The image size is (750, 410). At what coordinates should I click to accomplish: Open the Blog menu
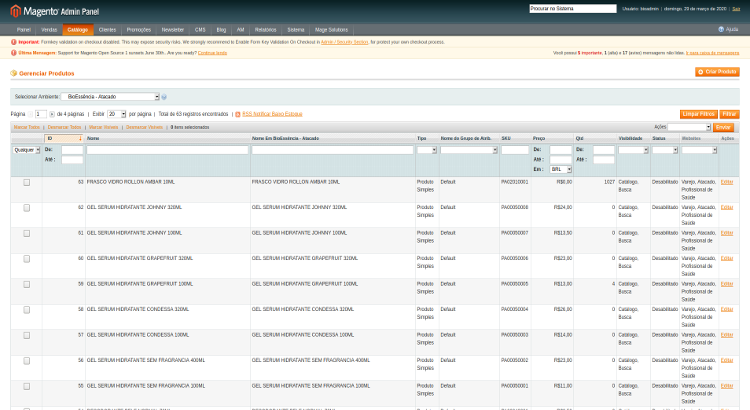point(221,30)
